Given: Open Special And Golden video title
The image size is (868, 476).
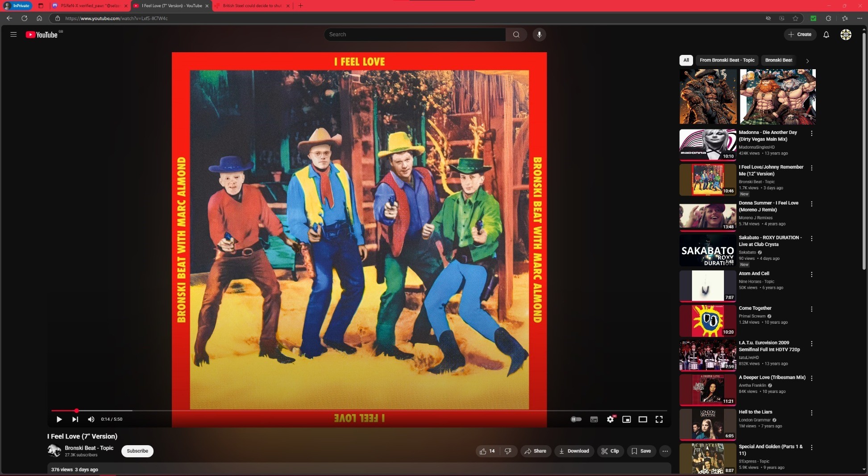Looking at the screenshot, I should [771, 450].
